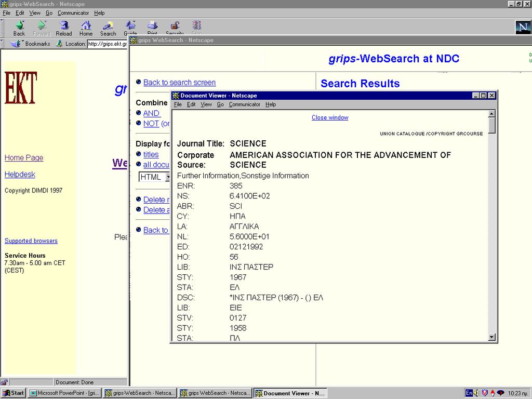Click bullet icon beside NOT link

(138, 123)
